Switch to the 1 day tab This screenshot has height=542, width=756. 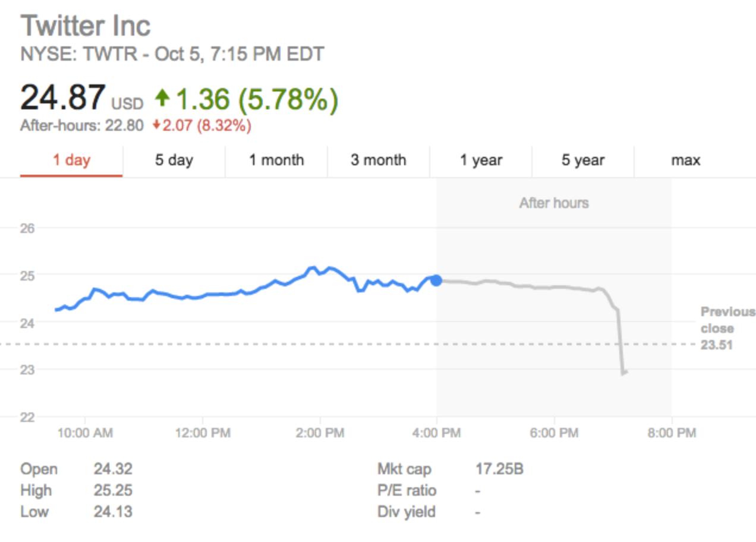click(x=71, y=160)
